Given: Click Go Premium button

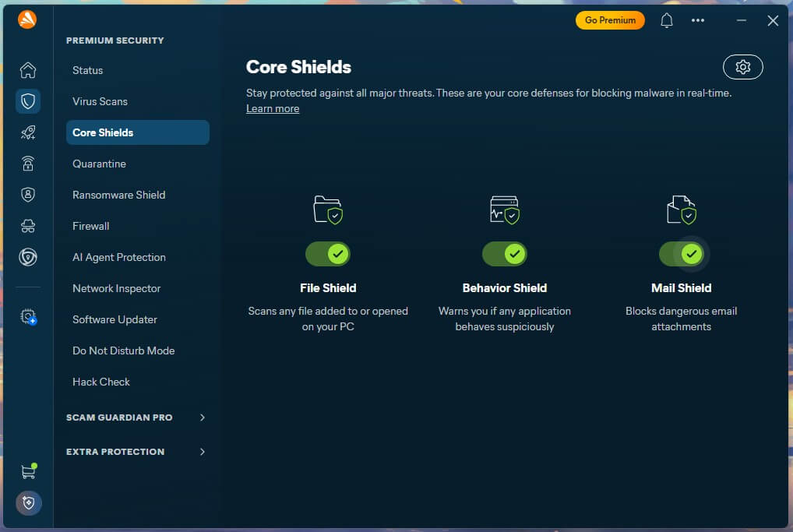Looking at the screenshot, I should (x=610, y=20).
